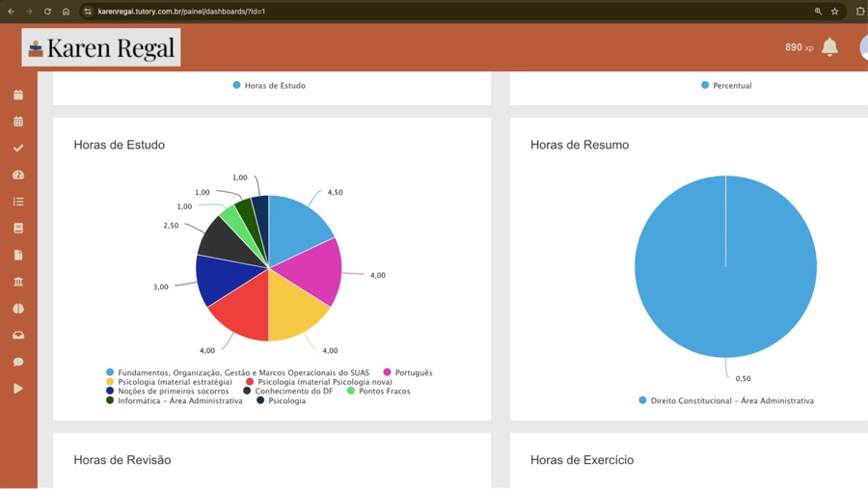Toggle Noções de primeiros socorros legend entry
This screenshot has height=489, width=868.
click(168, 391)
